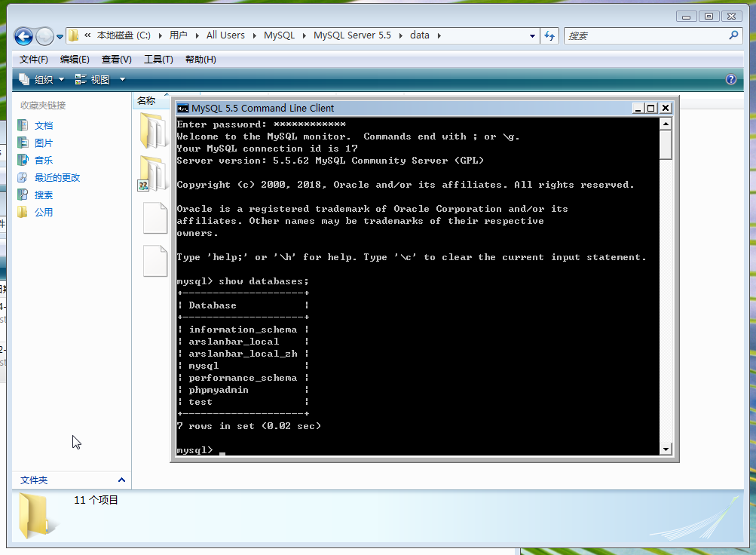Open the 文件(F) menu
The height and width of the screenshot is (555, 756).
coord(34,60)
